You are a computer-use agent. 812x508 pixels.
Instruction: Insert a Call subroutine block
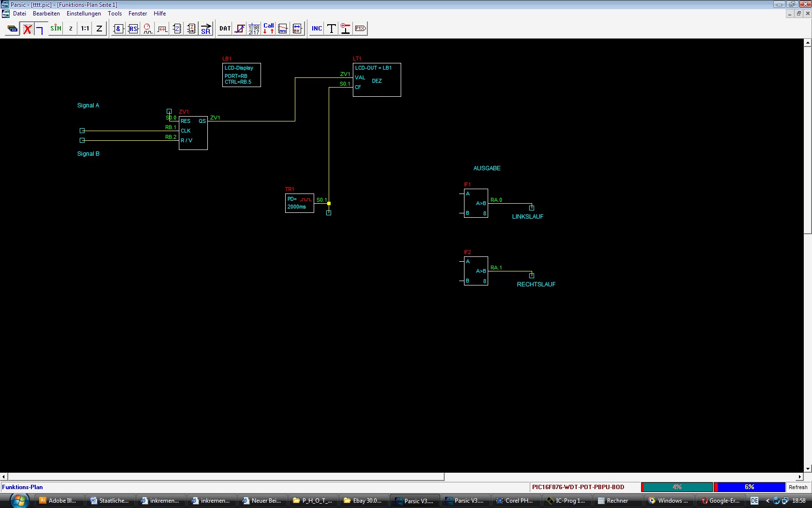pyautogui.click(x=269, y=29)
